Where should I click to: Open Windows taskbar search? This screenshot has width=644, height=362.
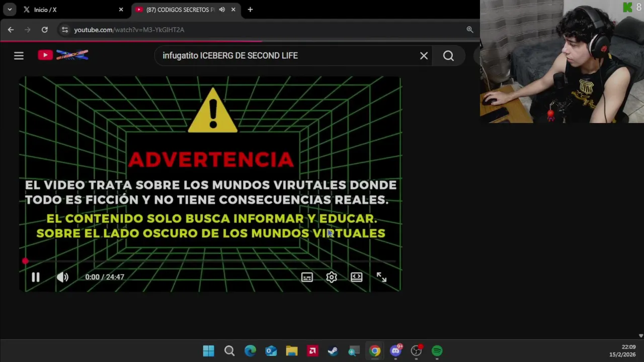tap(229, 350)
